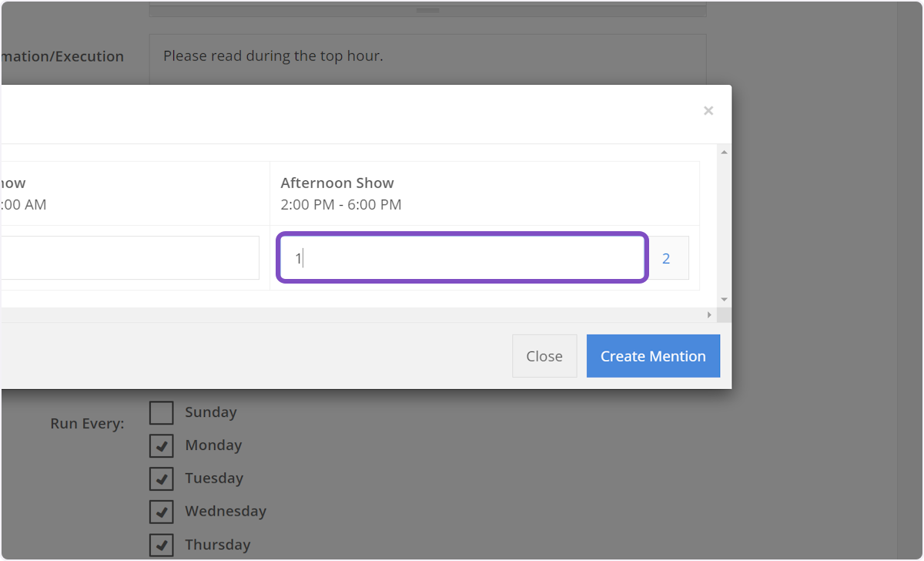
Task: Click the up arrow of the dialog's vertical scrollbar
Action: pos(724,152)
